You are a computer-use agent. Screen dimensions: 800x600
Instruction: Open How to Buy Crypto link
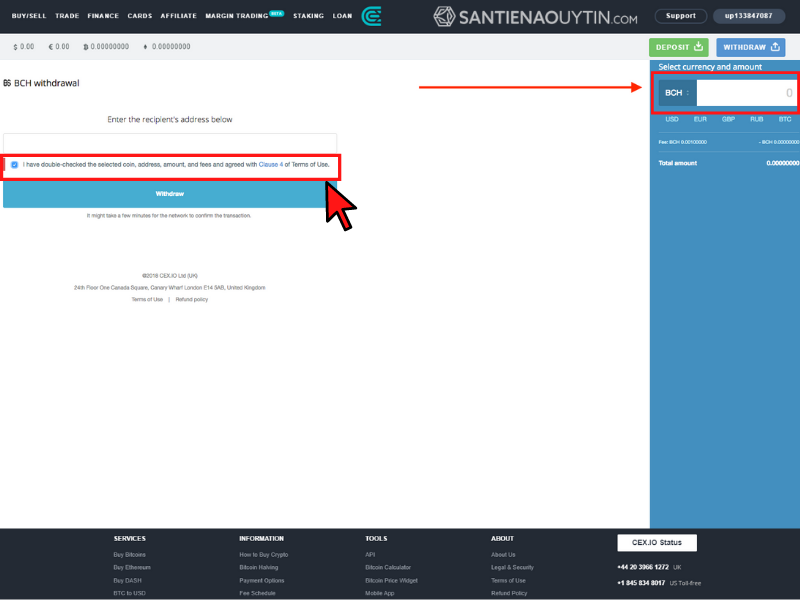pyautogui.click(x=263, y=555)
